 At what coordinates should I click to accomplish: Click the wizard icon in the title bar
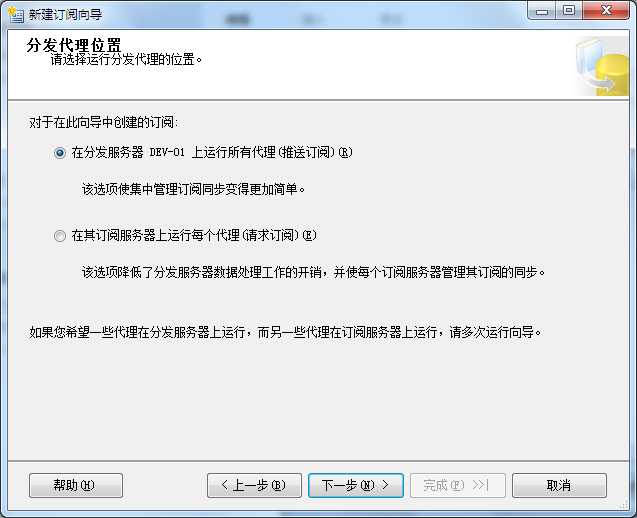tap(15, 15)
